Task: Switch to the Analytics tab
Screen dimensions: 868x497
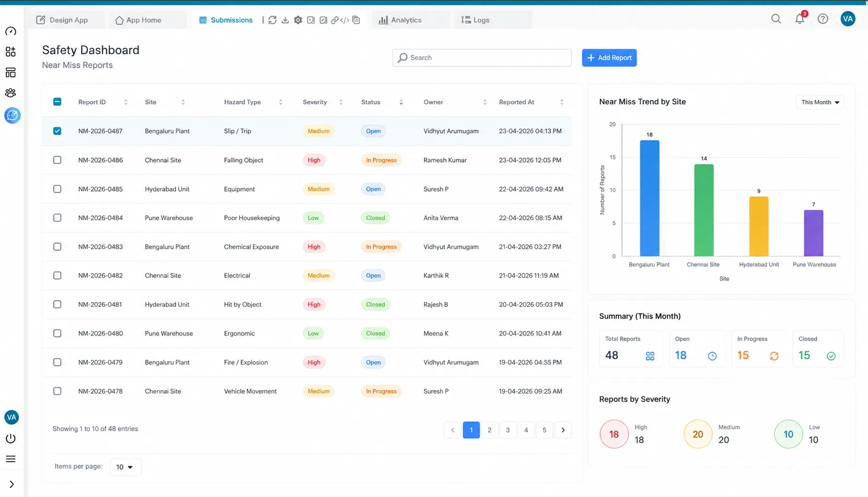Action: point(410,20)
